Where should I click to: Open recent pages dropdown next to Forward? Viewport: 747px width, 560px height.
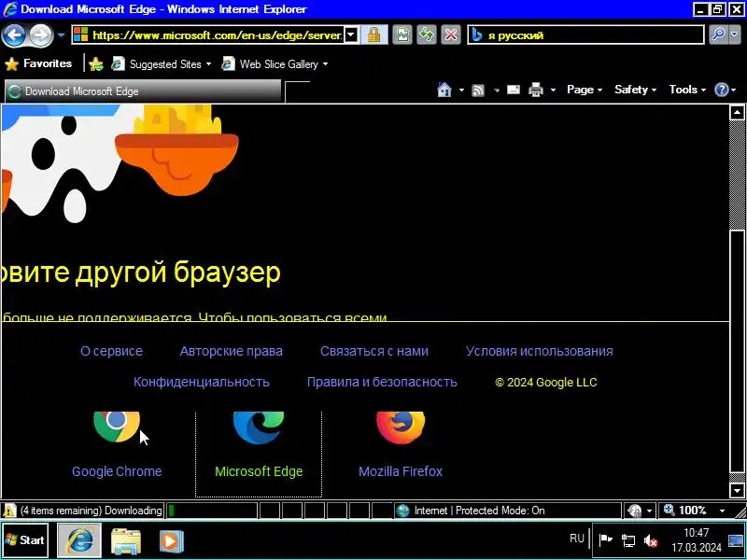[61, 35]
